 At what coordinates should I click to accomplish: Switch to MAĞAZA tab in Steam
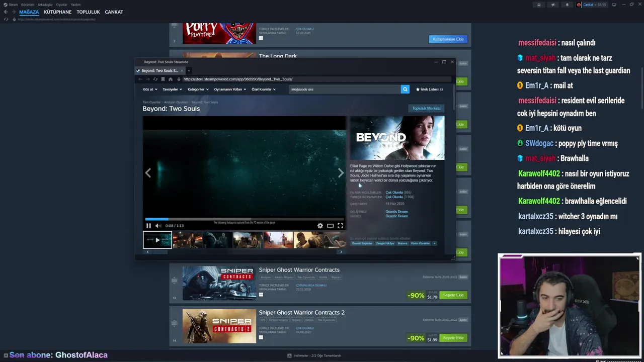(29, 12)
